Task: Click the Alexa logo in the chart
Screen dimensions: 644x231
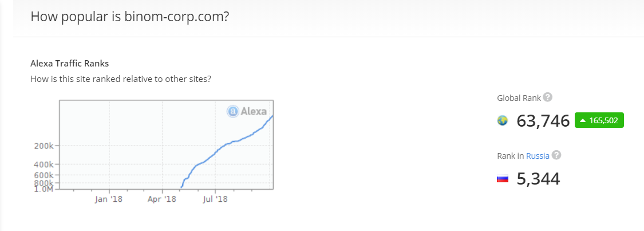Action: (x=247, y=111)
